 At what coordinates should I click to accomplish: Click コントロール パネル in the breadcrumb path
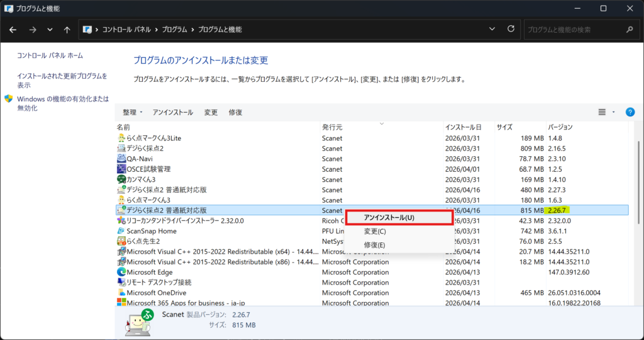click(x=126, y=30)
